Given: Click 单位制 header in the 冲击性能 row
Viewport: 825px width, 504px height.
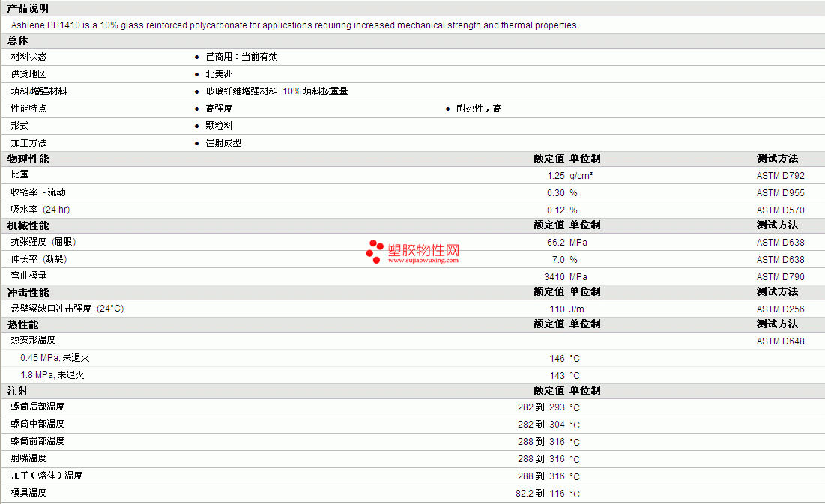Looking at the screenshot, I should click(584, 292).
